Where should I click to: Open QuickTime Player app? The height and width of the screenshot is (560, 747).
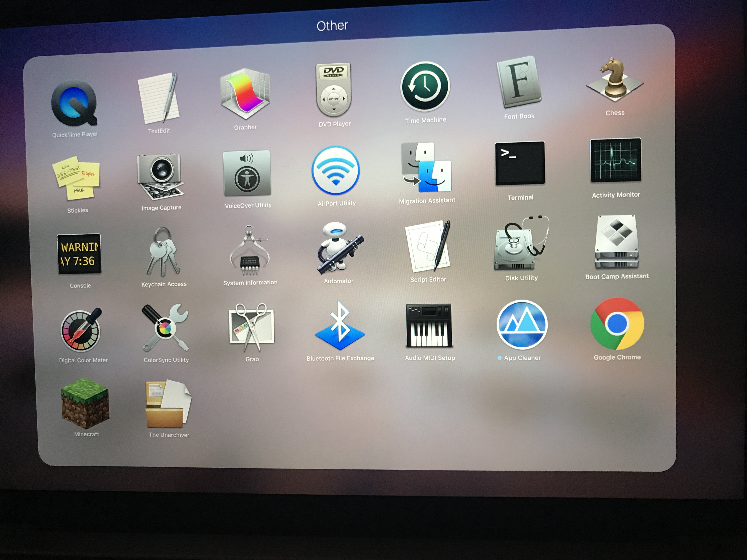tap(74, 103)
